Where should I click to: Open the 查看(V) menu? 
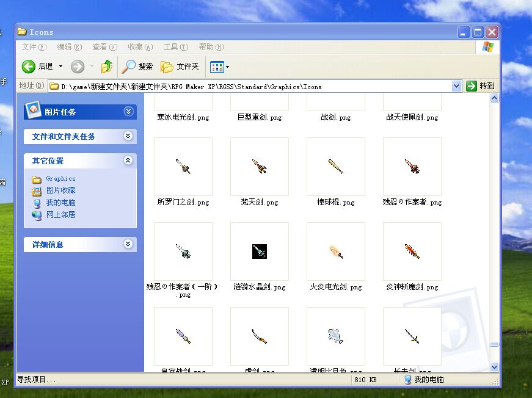tap(105, 47)
